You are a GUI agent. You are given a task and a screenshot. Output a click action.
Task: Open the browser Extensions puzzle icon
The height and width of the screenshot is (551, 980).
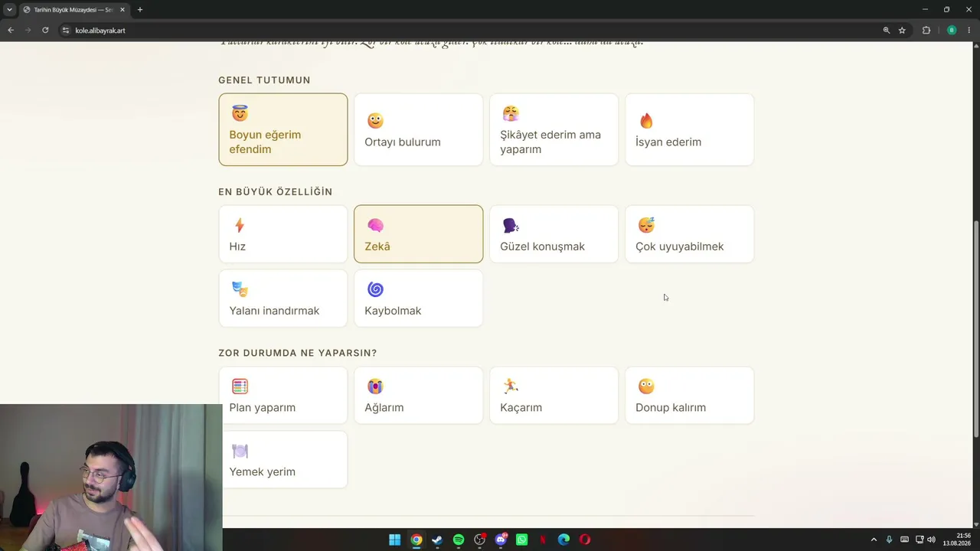926,30
